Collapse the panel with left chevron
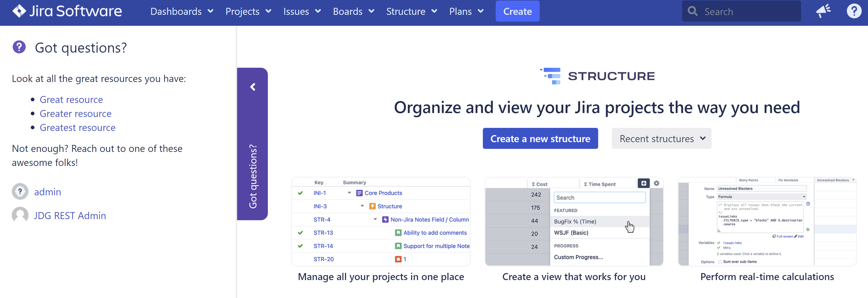Viewport: 868px width, 298px height. coord(253,87)
